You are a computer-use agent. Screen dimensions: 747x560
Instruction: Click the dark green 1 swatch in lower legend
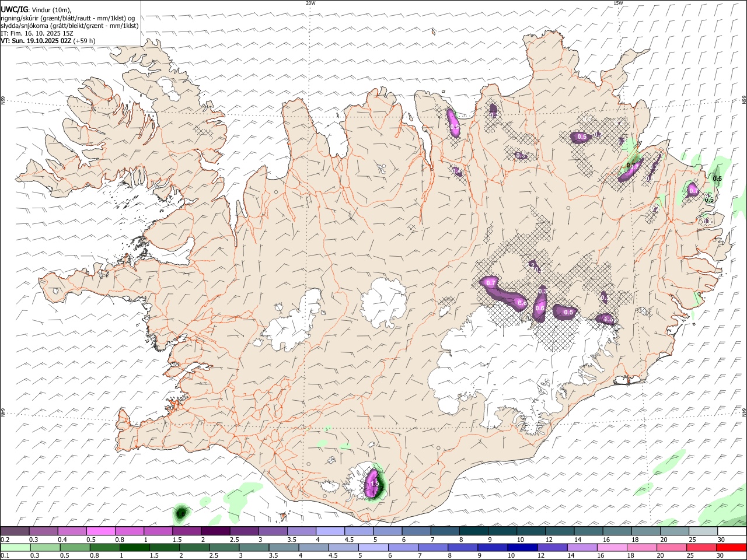pos(134,547)
